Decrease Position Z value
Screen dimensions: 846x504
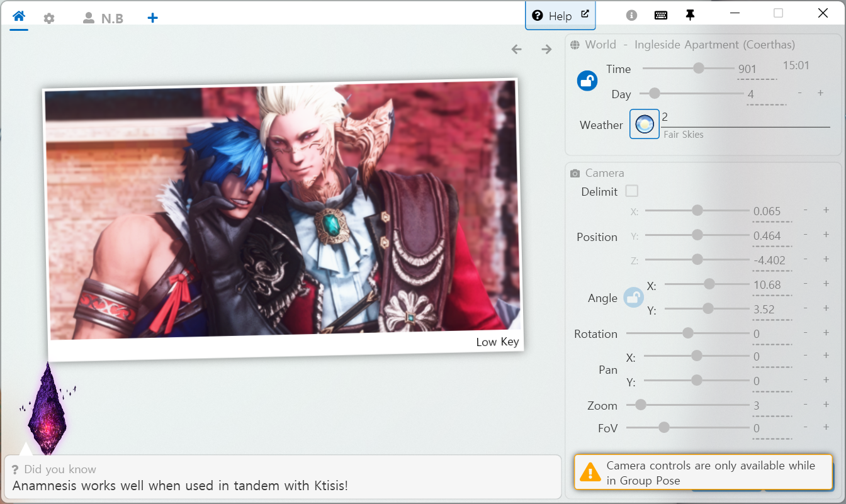(x=806, y=259)
